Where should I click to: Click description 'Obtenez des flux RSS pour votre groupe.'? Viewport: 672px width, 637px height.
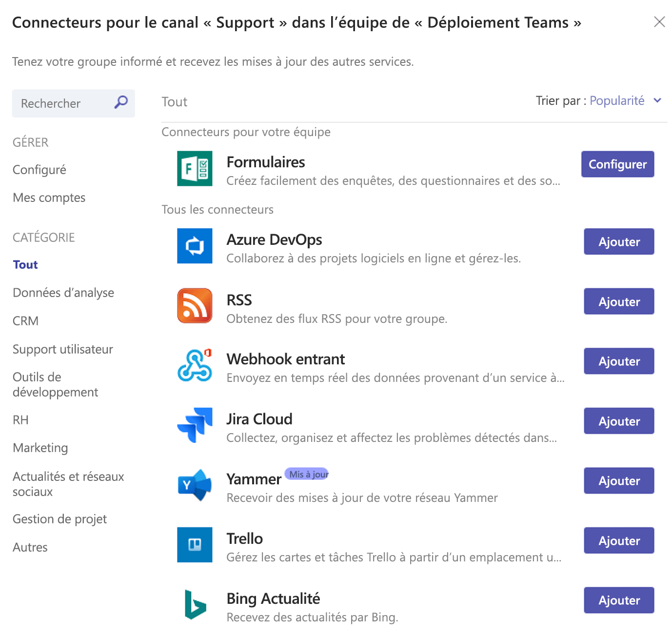337,318
